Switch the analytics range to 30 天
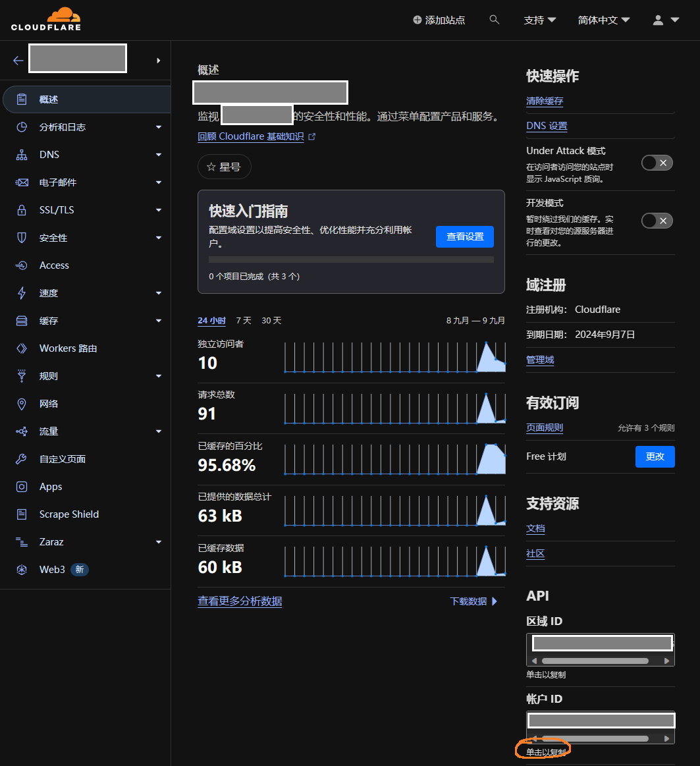 coord(271,321)
